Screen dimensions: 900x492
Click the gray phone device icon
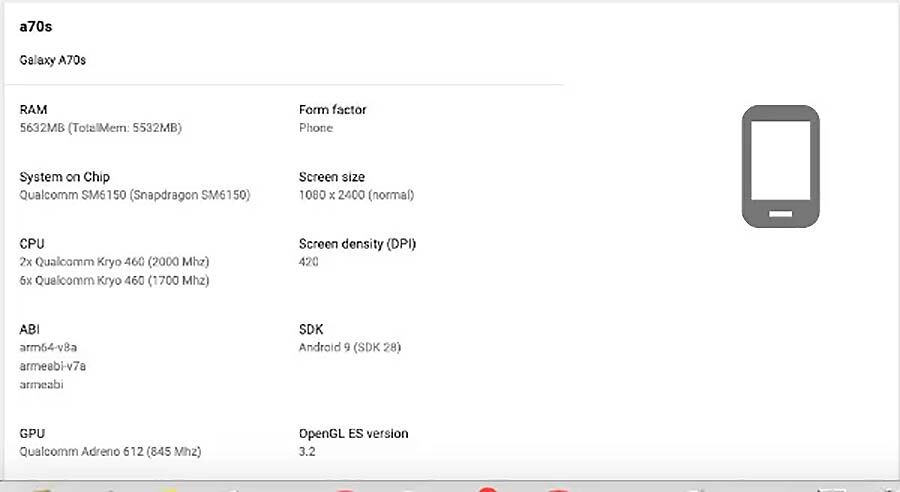pos(780,166)
